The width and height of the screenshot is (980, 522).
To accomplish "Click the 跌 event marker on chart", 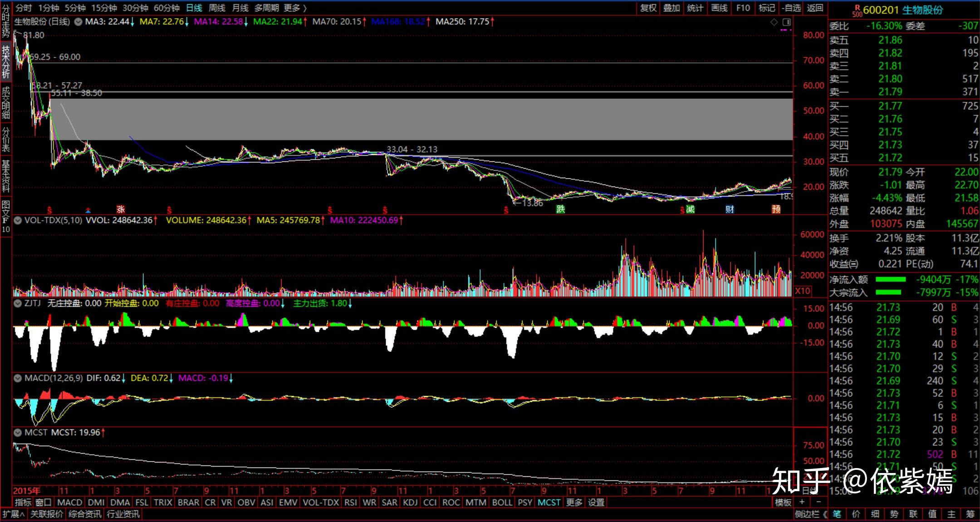I will 561,209.
